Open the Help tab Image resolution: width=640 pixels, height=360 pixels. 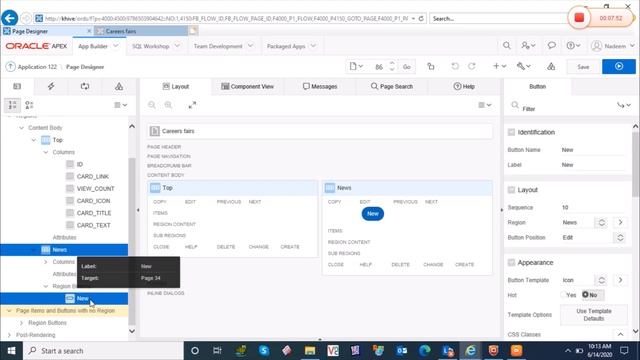(464, 86)
